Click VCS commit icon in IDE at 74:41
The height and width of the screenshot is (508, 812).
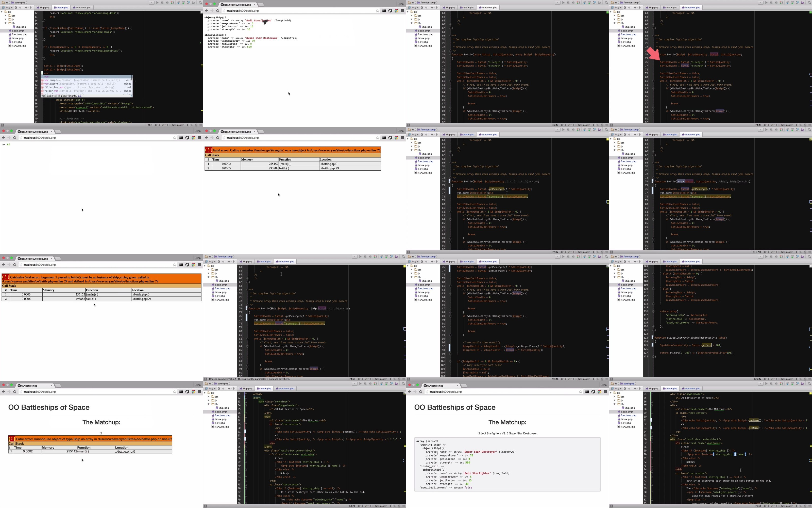coord(792,3)
